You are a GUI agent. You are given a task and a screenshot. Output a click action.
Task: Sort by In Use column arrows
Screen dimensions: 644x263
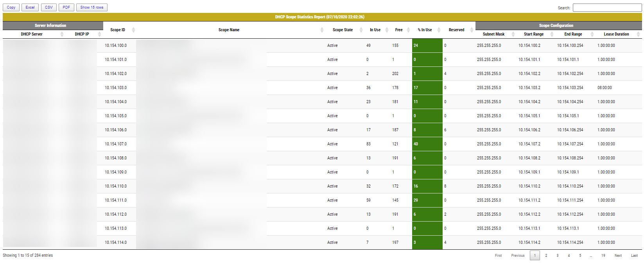[387, 30]
